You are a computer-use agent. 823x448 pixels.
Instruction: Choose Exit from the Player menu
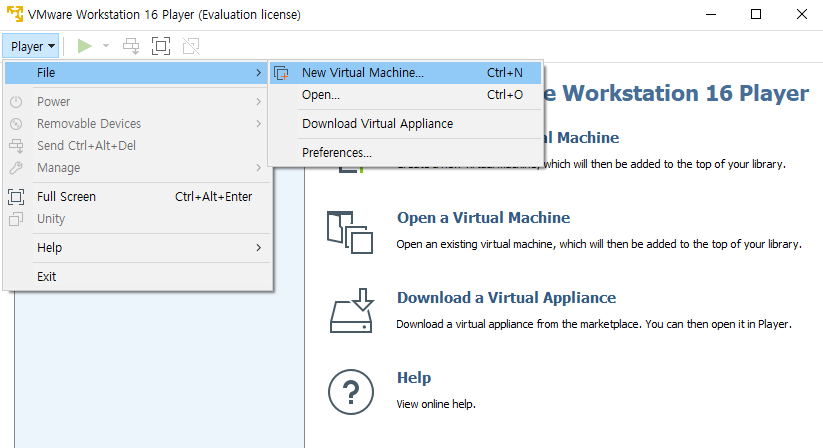[136, 276]
